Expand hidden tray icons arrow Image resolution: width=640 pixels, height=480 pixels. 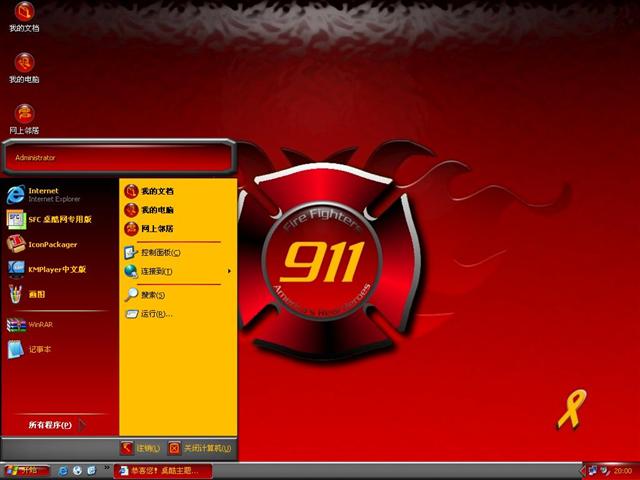(583, 471)
